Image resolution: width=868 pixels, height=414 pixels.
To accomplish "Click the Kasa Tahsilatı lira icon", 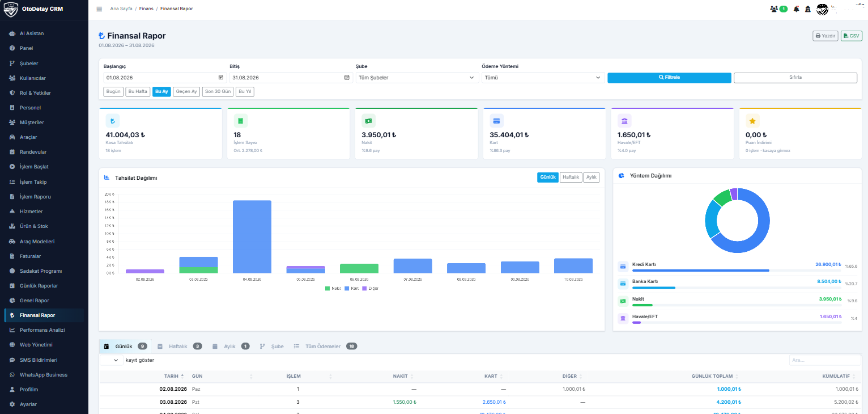I will [113, 121].
